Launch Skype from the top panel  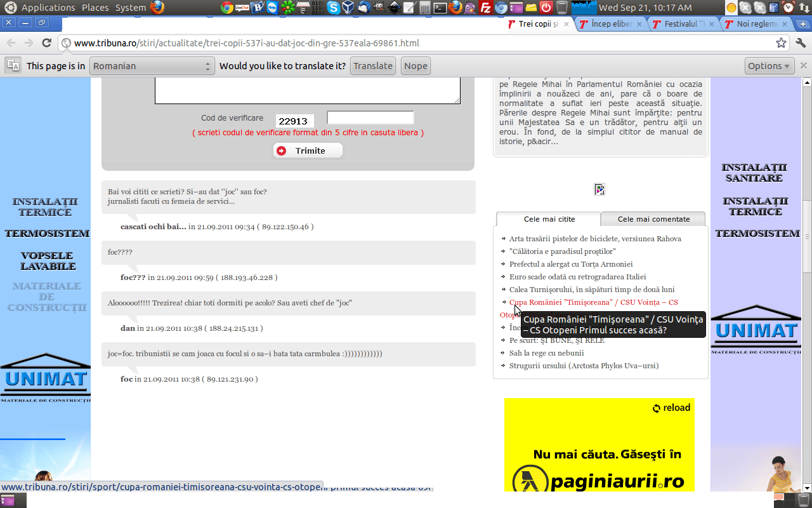tap(334, 8)
